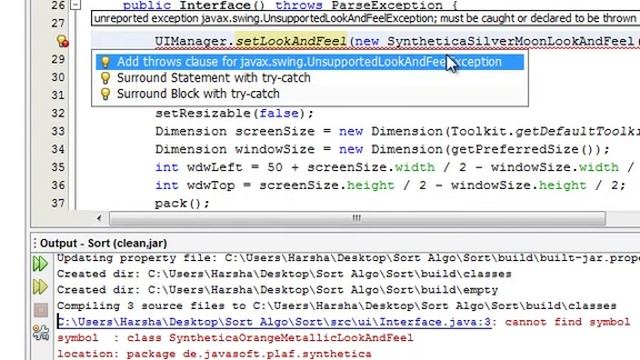Click the horizontal scrollbar left arrow
This screenshot has width=640, height=360.
click(99, 218)
